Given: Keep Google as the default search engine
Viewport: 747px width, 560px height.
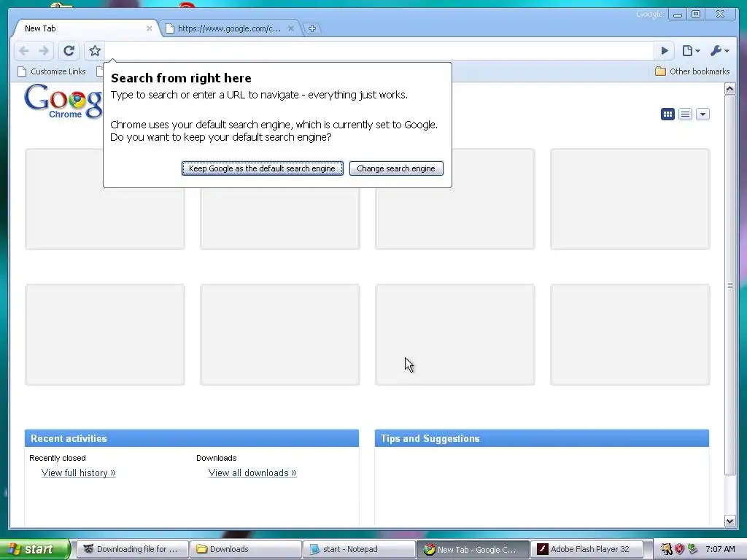Looking at the screenshot, I should click(x=262, y=168).
